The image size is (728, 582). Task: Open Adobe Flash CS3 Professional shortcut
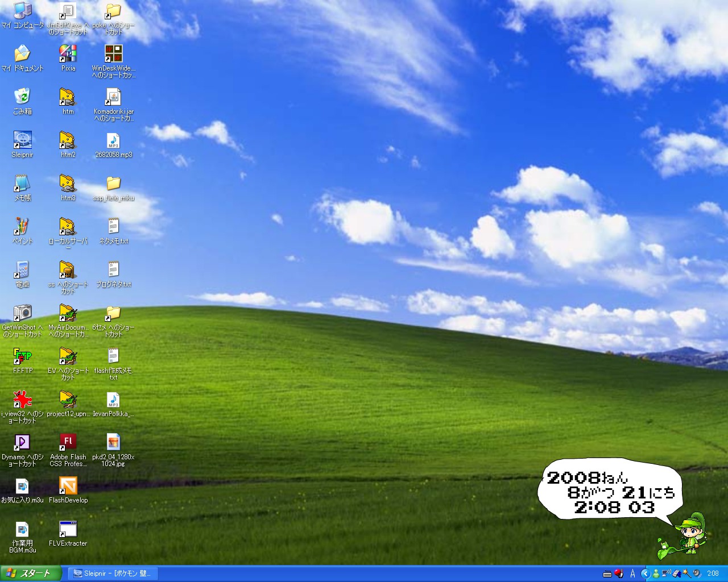(68, 443)
